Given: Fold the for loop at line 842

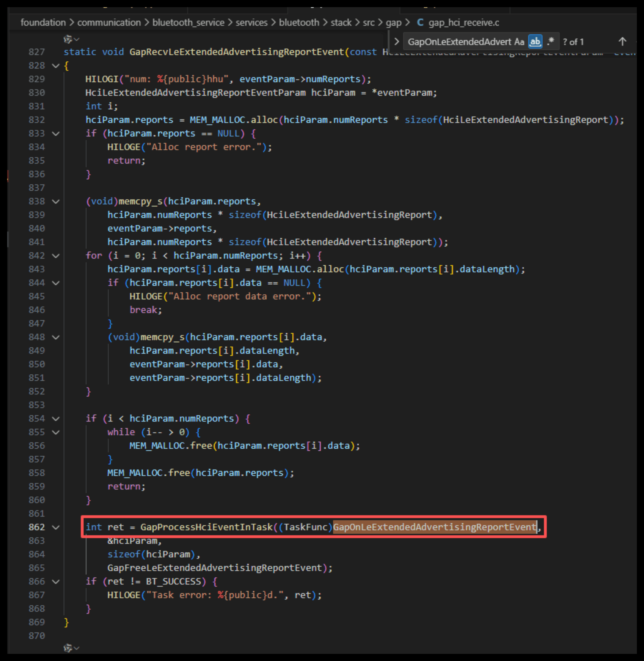Looking at the screenshot, I should (x=56, y=256).
